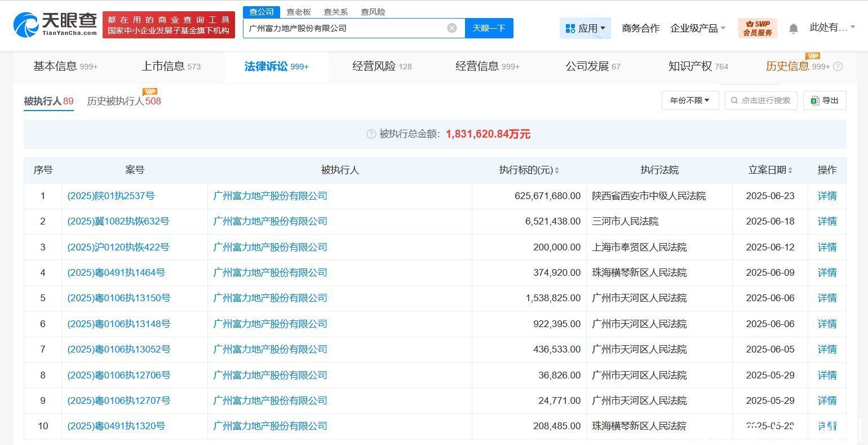Screen dimensions: 868x445
Task: Click the date 2025-06-18
Action: coord(770,222)
